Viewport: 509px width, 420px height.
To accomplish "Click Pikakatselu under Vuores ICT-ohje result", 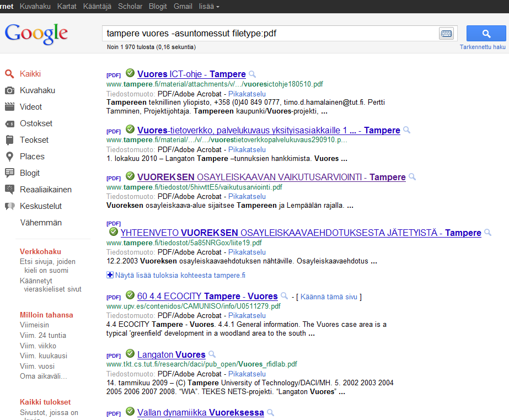I will pos(247,94).
